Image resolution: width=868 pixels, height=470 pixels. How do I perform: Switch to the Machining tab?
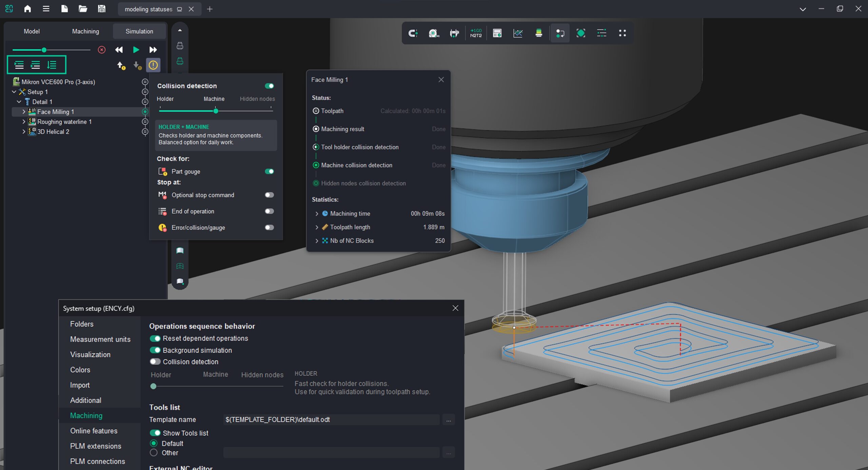click(x=85, y=31)
